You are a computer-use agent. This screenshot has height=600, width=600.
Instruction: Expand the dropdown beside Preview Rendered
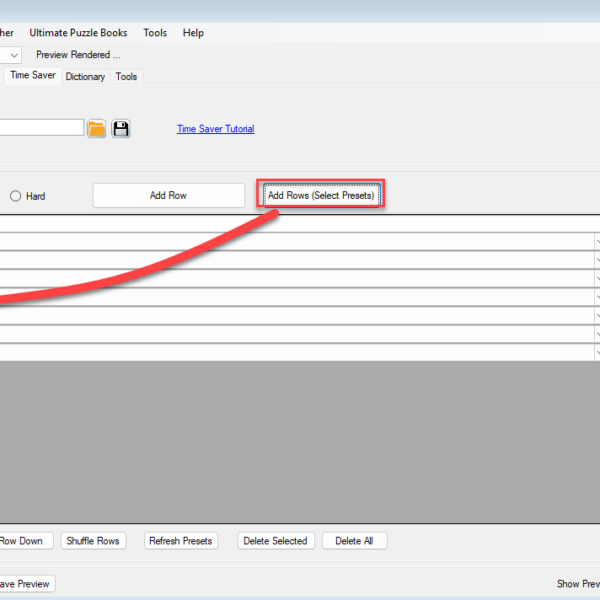[12, 55]
